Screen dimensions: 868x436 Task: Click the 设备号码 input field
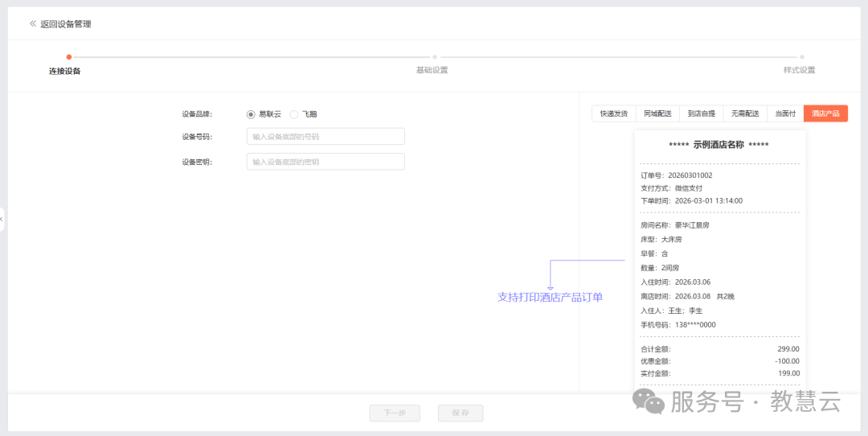coord(325,137)
